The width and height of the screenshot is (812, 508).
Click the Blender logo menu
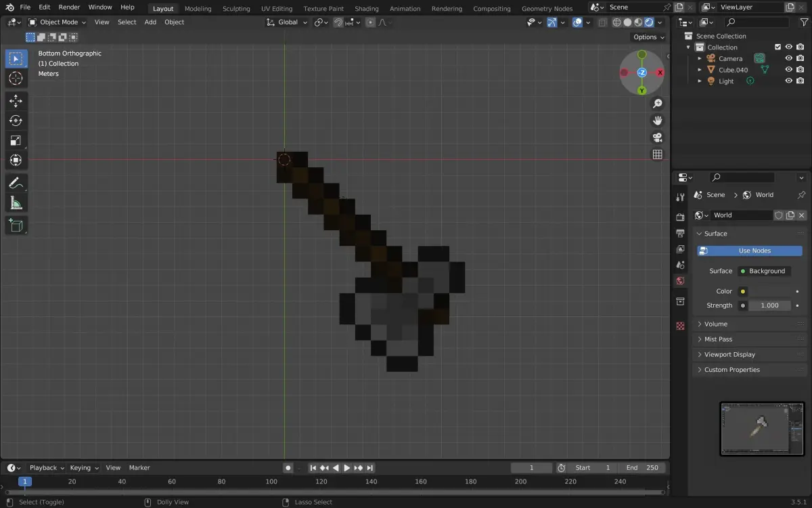pyautogui.click(x=10, y=7)
